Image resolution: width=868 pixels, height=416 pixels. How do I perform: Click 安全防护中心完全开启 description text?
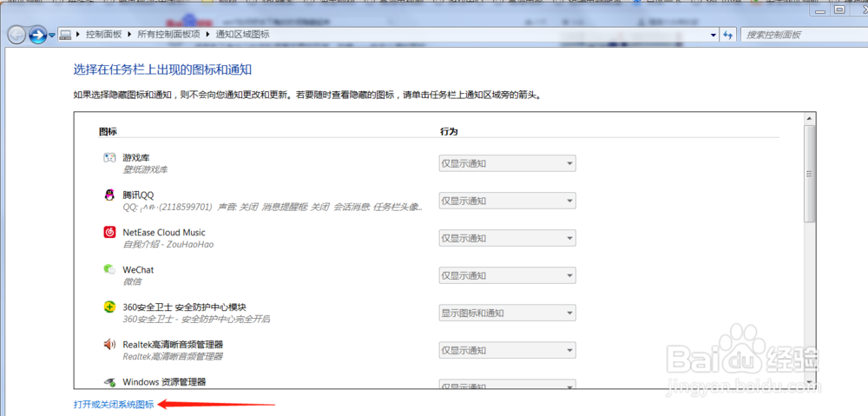tap(226, 319)
